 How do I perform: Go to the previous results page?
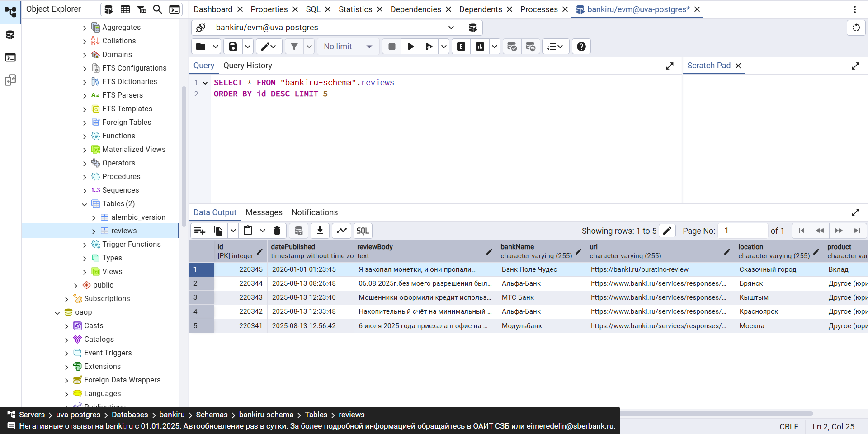820,231
